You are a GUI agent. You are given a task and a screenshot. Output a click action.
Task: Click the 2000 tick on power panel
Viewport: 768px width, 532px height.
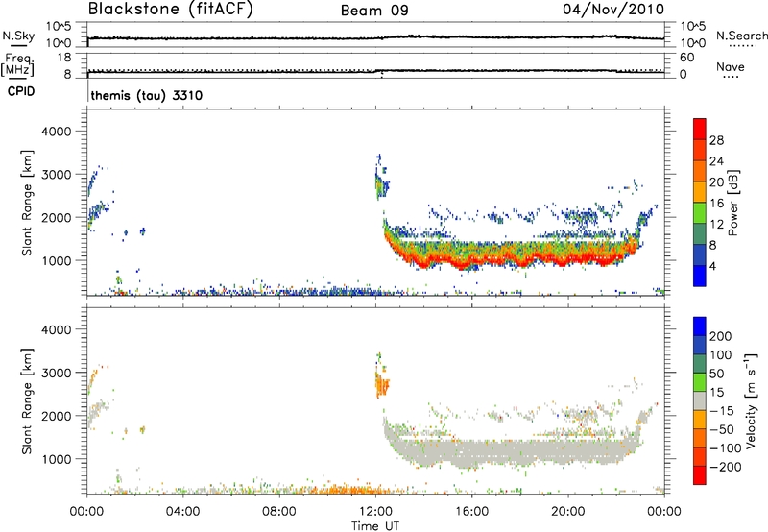tap(57, 217)
